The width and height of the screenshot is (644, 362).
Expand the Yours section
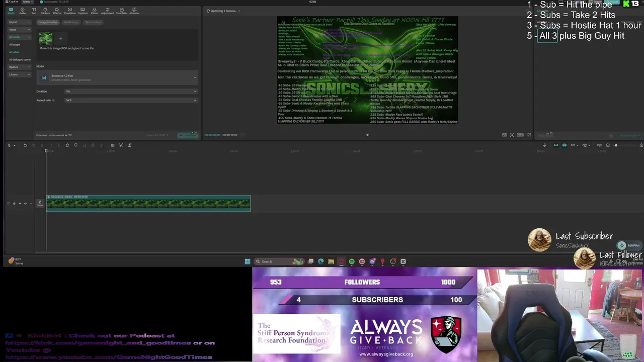(x=19, y=30)
